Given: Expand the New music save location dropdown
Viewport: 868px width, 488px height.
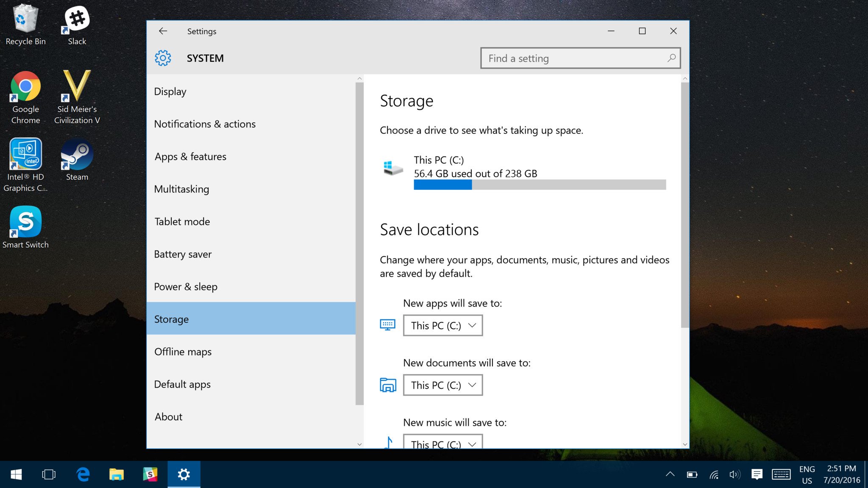Looking at the screenshot, I should point(442,443).
